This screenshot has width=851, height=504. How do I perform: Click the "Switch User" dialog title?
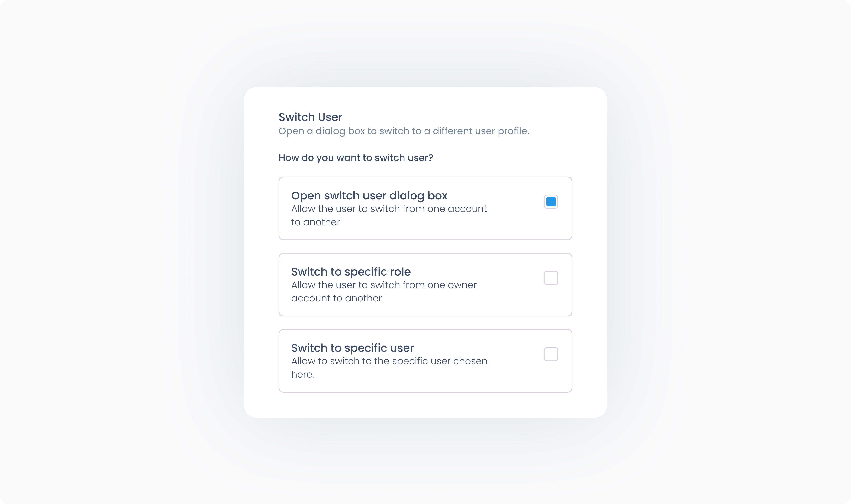310,117
